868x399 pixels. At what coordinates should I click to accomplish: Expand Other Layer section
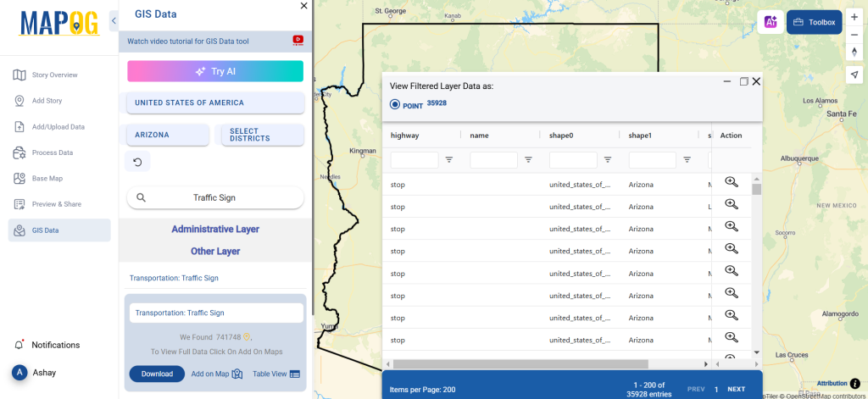215,252
